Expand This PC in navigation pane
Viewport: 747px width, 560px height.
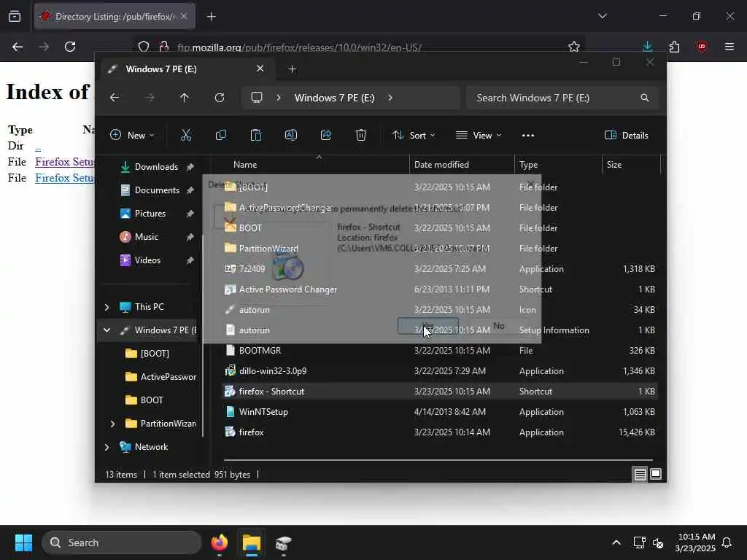click(107, 307)
